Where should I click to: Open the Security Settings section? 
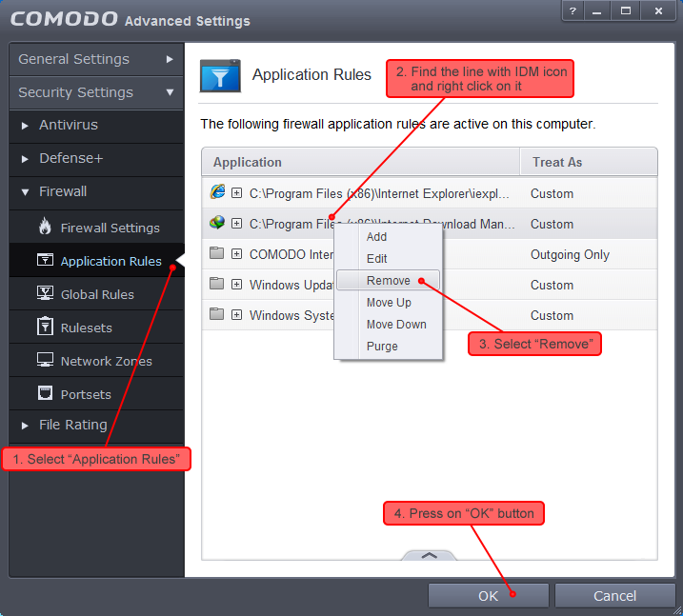pyautogui.click(x=97, y=92)
